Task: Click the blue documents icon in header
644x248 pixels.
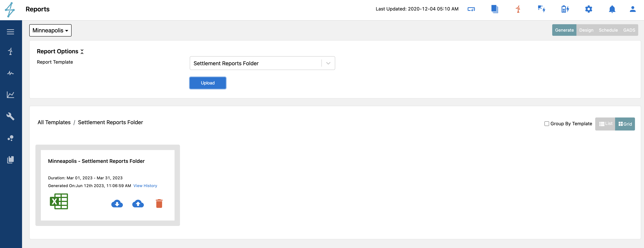Action: (x=495, y=9)
